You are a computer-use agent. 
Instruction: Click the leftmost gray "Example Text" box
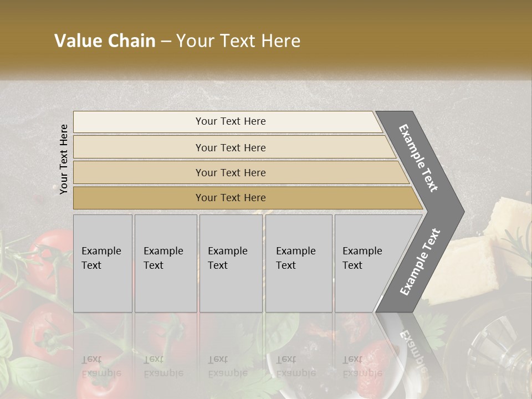point(103,263)
